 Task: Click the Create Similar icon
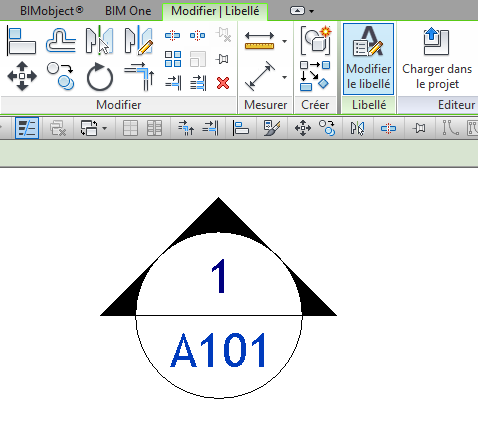315,76
